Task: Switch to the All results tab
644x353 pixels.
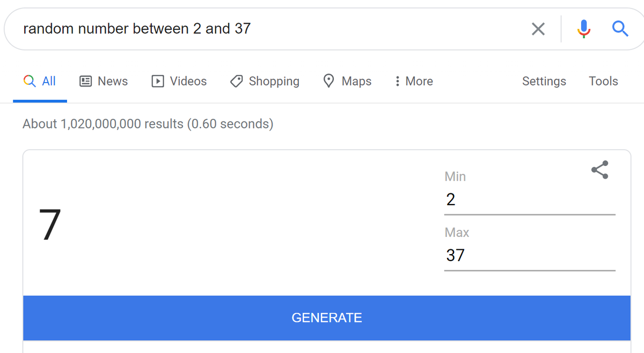Action: pos(40,81)
